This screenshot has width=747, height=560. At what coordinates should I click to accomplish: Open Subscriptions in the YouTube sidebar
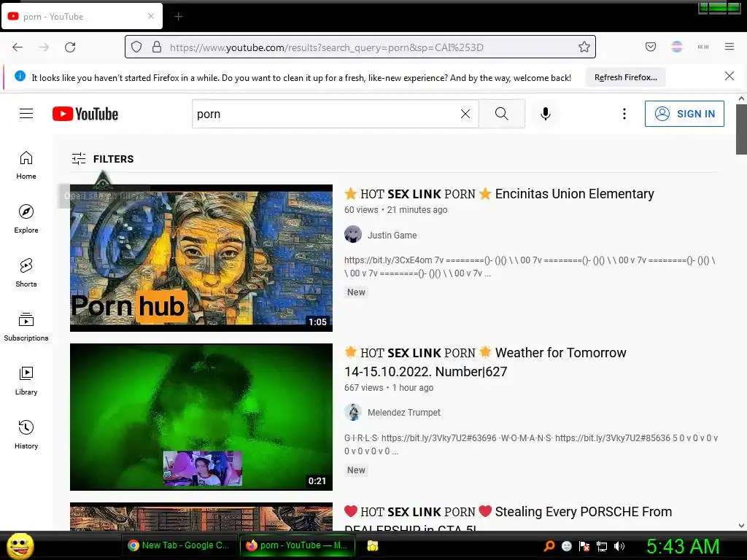pyautogui.click(x=26, y=327)
